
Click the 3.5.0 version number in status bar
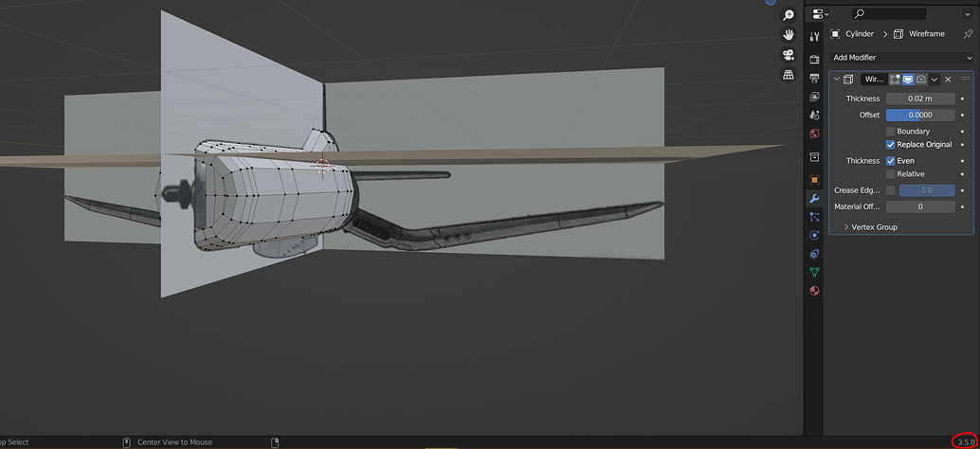[966, 442]
